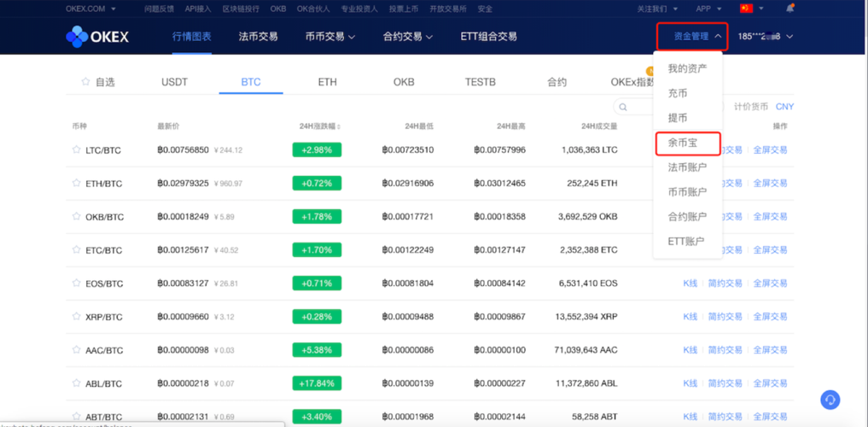Open API接入 link in top bar
The image size is (868, 427).
(198, 9)
